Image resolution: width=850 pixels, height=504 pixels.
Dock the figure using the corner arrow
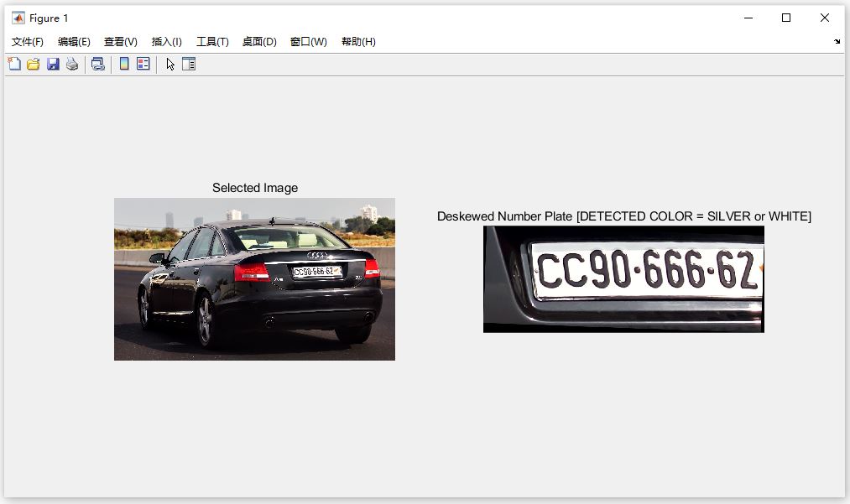[837, 42]
